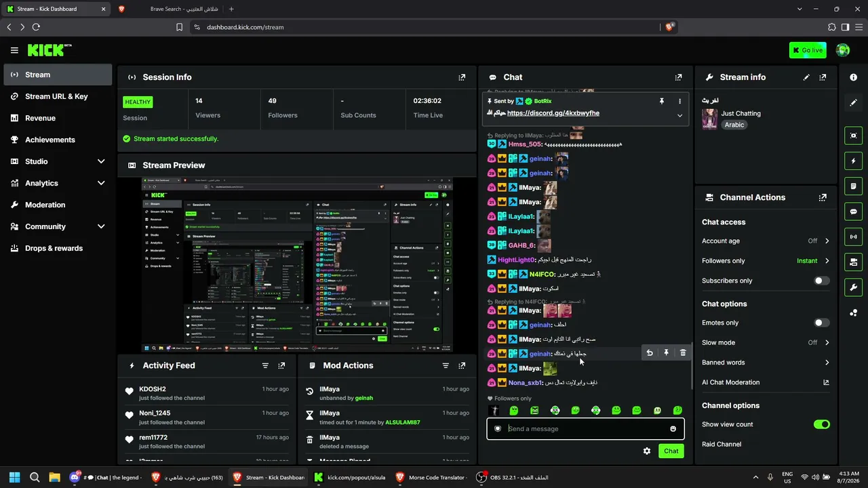Filter the Mod Actions list

tap(446, 365)
